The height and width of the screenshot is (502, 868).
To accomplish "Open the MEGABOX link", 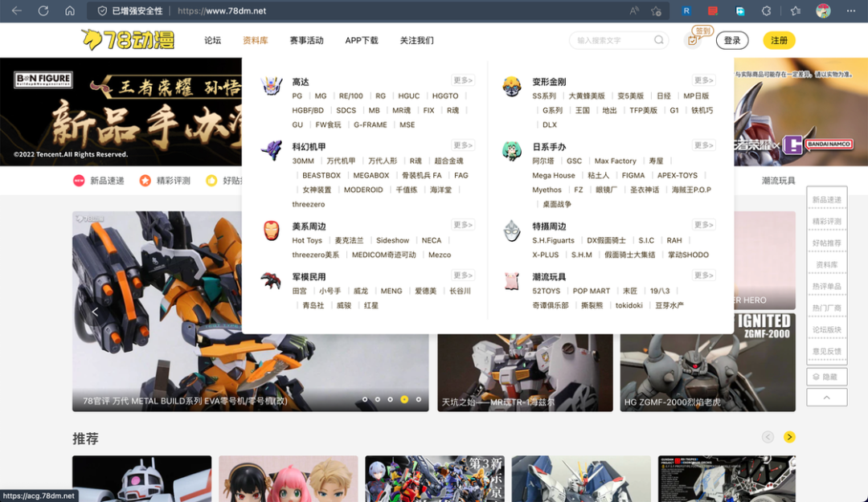I will (x=371, y=175).
